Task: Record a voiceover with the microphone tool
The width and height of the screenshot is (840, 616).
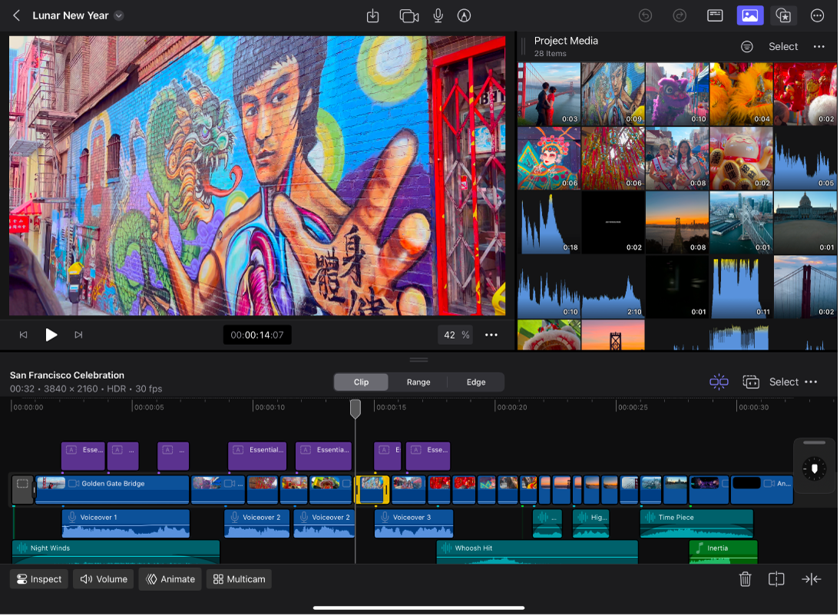Action: click(x=438, y=15)
